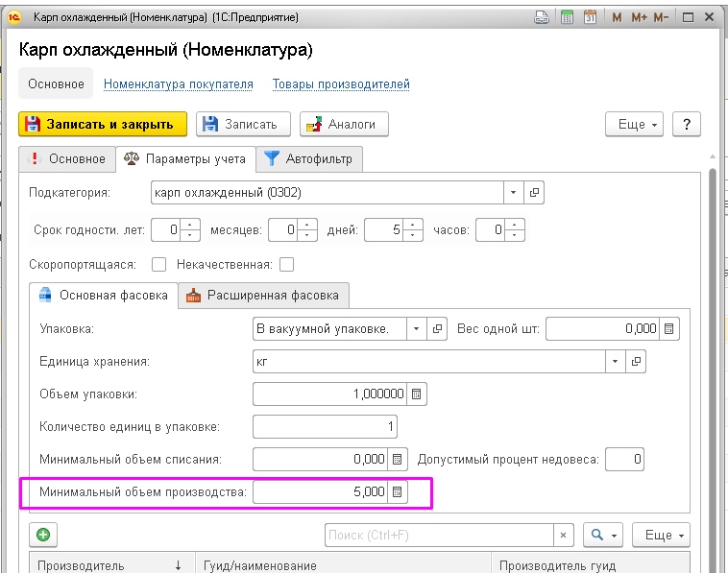Click the Поиск (Ctrl+F) search field
728x573 pixels.
[439, 535]
